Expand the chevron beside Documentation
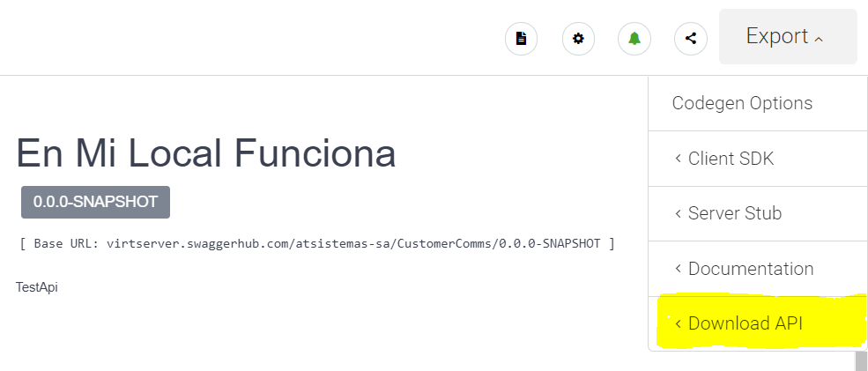The height and width of the screenshot is (371, 868). tap(679, 269)
